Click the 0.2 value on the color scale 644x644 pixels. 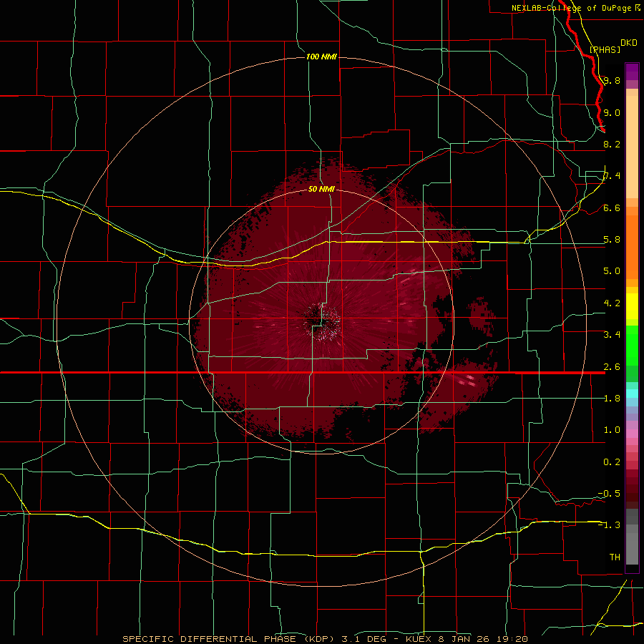tap(612, 462)
